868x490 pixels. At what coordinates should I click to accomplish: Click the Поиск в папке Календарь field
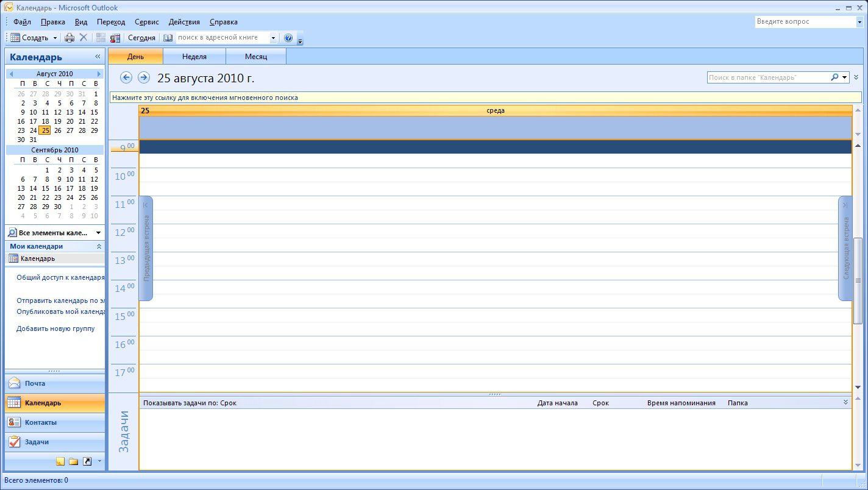pyautogui.click(x=768, y=77)
